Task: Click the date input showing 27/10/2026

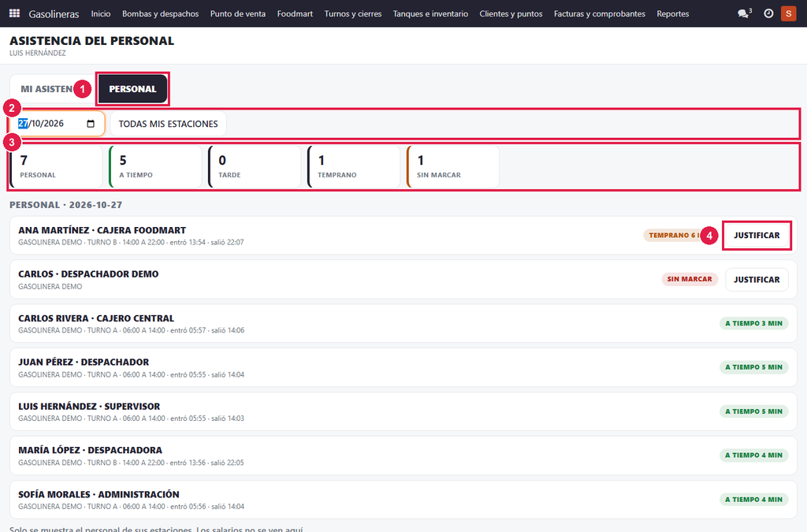Action: [57, 124]
